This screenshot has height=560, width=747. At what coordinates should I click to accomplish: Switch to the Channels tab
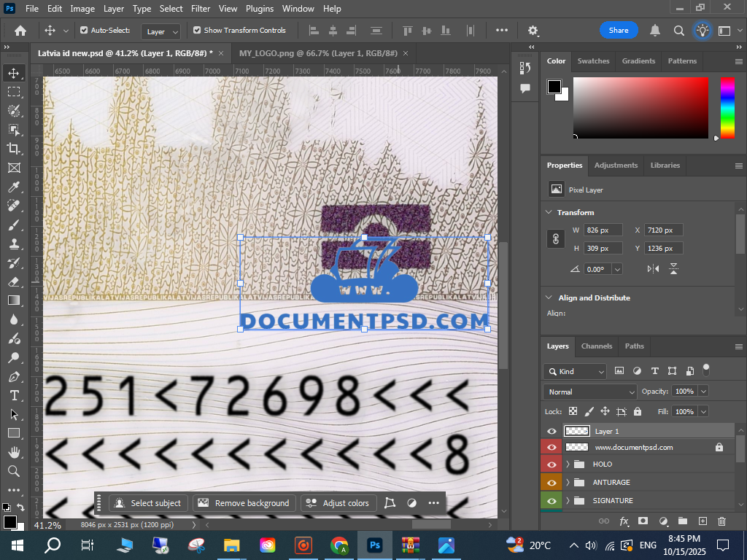pyautogui.click(x=596, y=346)
